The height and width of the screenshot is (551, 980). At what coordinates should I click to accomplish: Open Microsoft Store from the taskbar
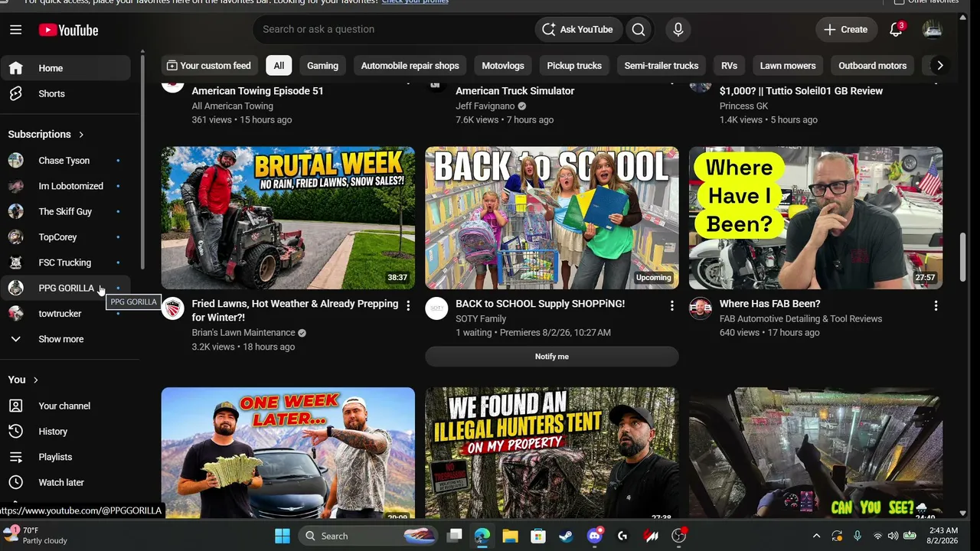tap(538, 536)
